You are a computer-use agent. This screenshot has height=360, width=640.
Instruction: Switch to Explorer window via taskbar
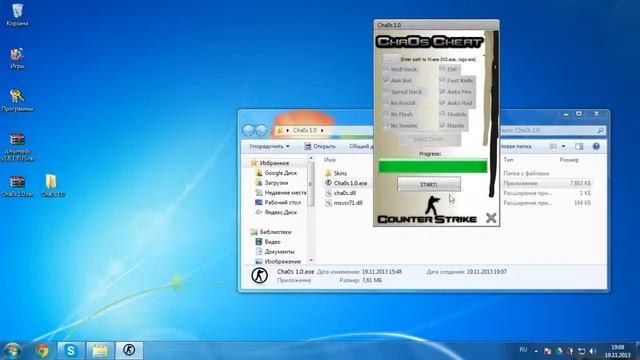[x=100, y=351]
